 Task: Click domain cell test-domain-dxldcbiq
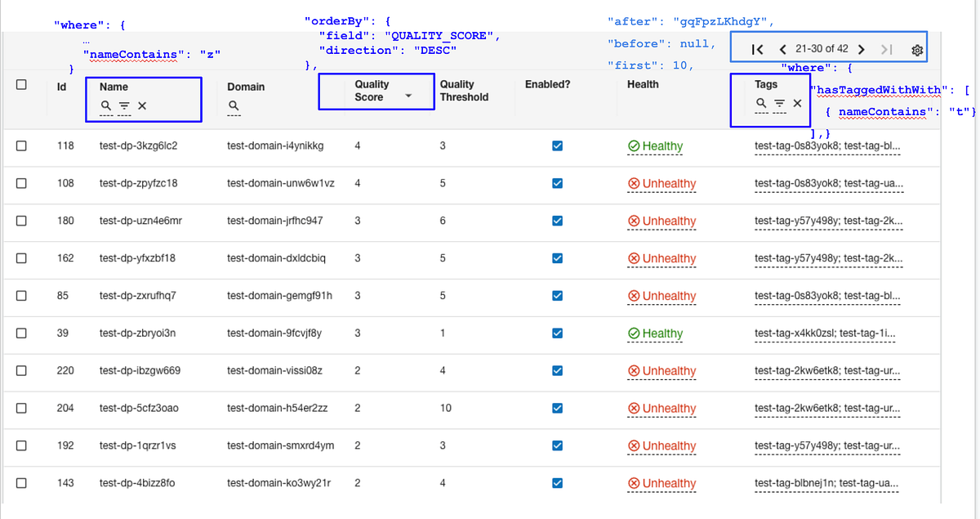(x=277, y=258)
